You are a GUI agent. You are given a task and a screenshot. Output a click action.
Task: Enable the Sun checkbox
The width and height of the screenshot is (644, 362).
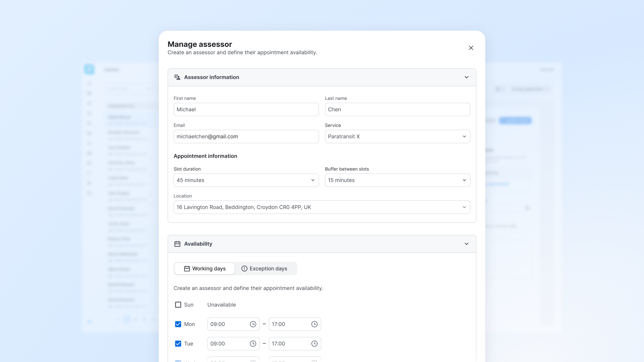pyautogui.click(x=178, y=305)
